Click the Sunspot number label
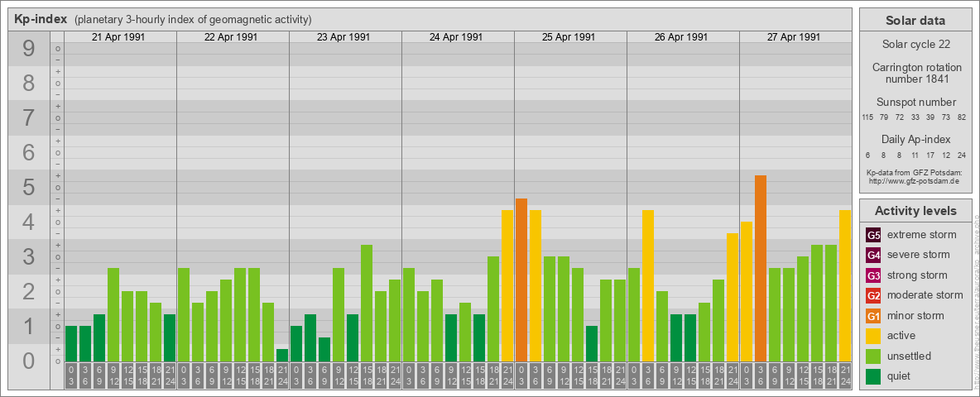 click(915, 102)
